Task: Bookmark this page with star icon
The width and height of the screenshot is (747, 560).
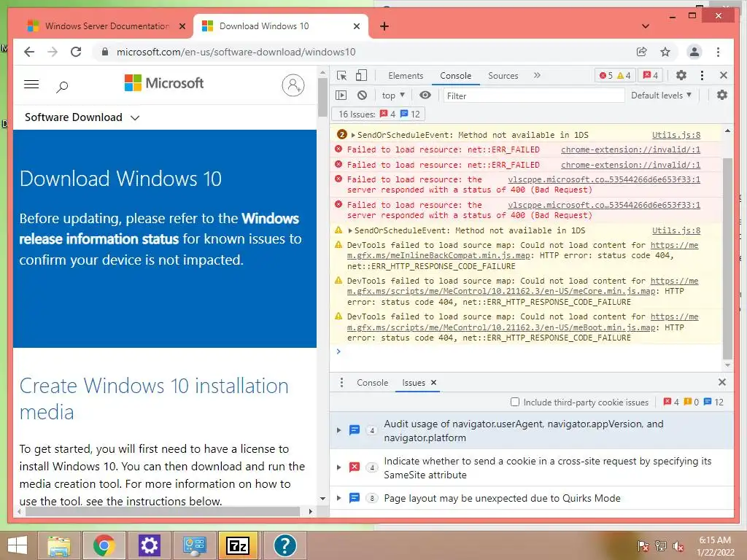Action: pyautogui.click(x=665, y=52)
